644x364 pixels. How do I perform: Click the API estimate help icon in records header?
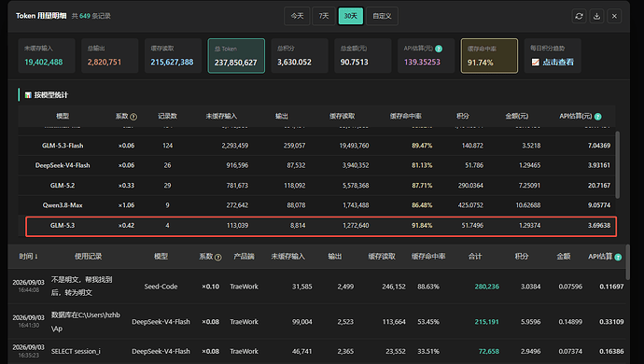618,258
